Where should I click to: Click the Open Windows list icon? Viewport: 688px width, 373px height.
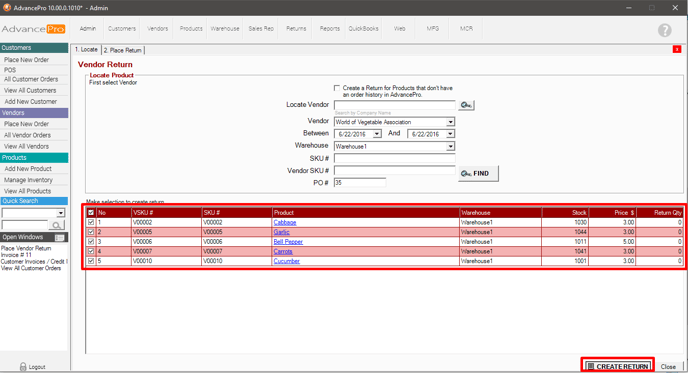click(60, 237)
